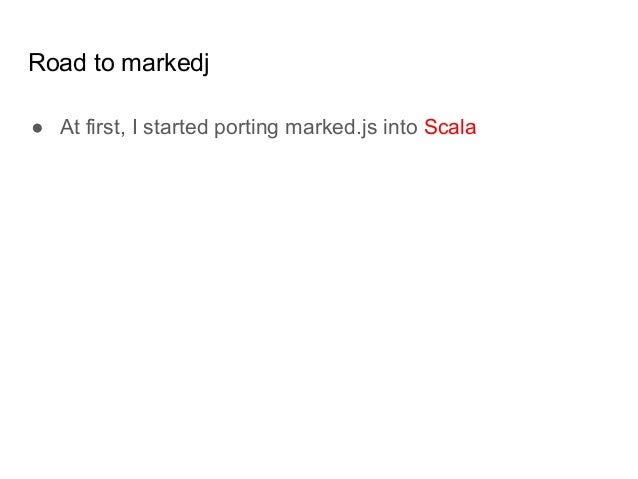Image resolution: width=638 pixels, height=479 pixels.
Task: Click the word 'first,' in the bullet
Action: tap(104, 129)
